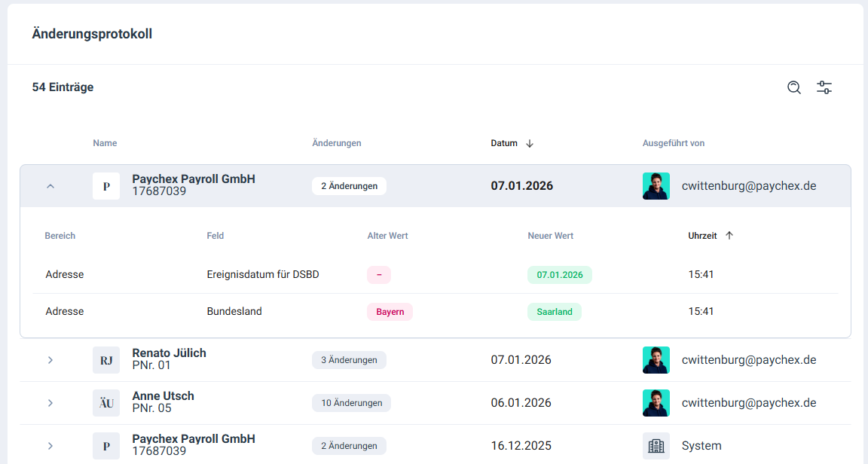Click the Uhrzeit ascending sort arrow
The image size is (868, 464).
[729, 236]
